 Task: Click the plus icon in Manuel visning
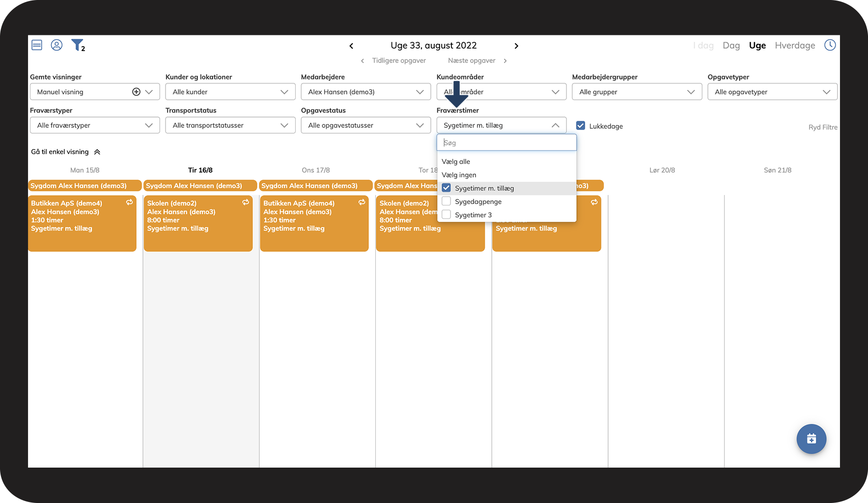136,92
